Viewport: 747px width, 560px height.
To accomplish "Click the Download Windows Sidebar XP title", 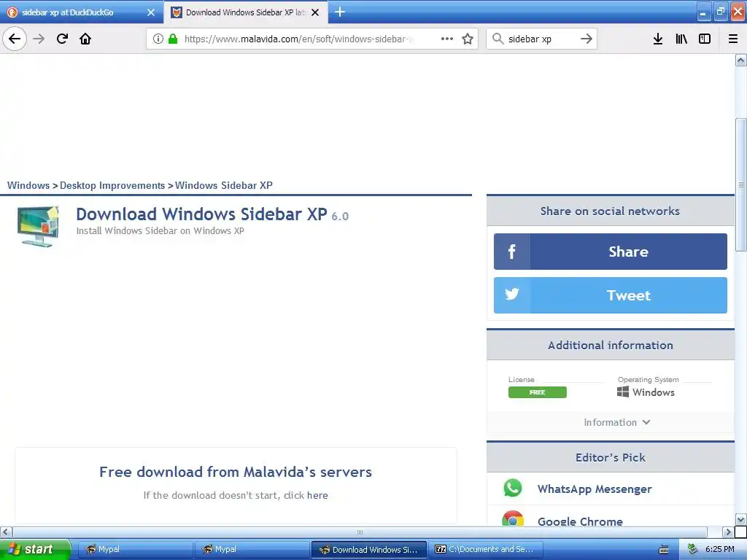I will tap(201, 214).
